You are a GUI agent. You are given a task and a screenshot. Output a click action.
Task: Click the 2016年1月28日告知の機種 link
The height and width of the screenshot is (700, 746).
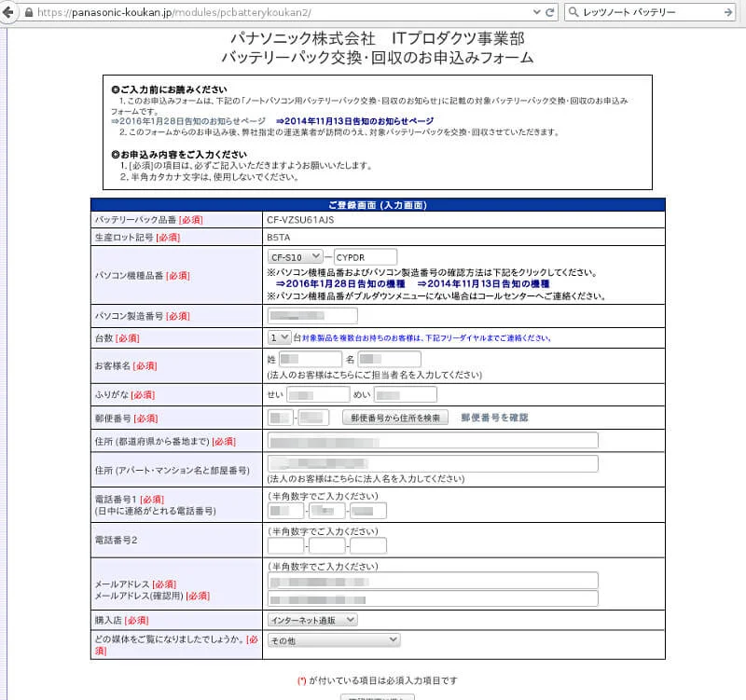(x=342, y=285)
